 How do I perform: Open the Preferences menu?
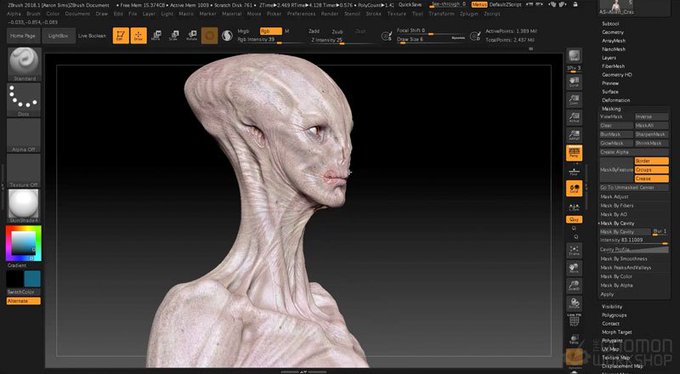(301, 14)
